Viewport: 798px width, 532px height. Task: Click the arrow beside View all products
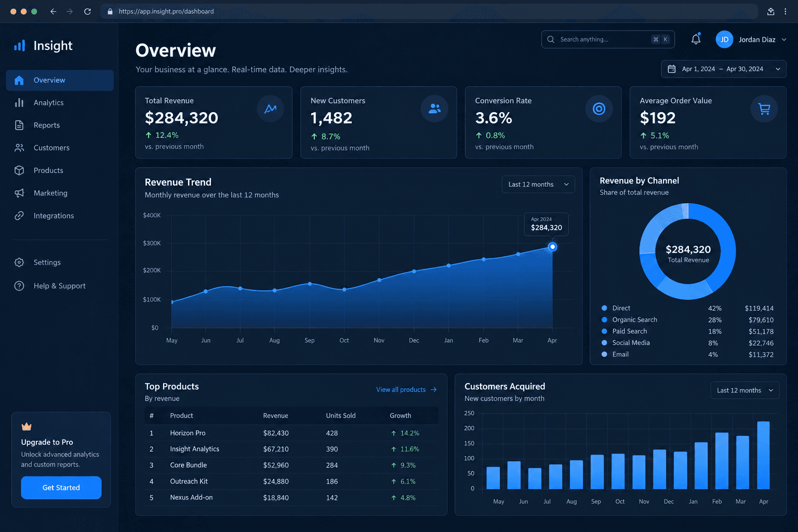[434, 390]
